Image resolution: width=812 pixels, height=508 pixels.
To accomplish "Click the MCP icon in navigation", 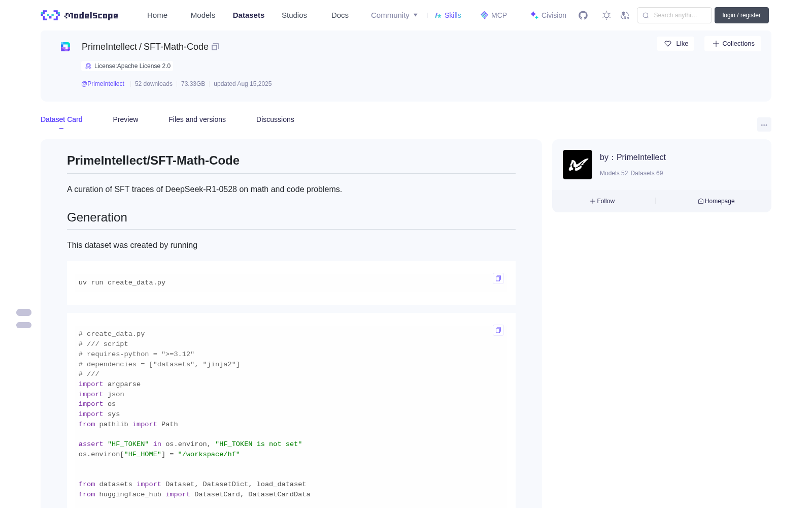I will [484, 15].
